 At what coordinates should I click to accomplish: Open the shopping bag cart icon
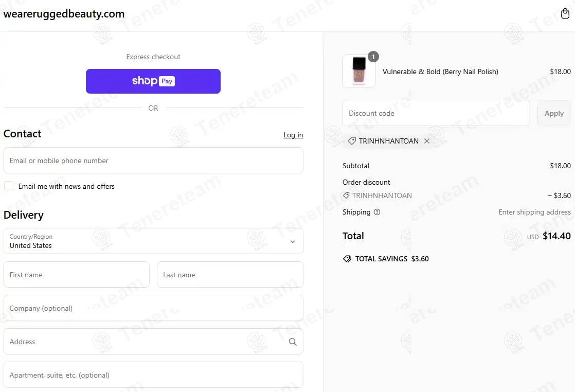[565, 13]
